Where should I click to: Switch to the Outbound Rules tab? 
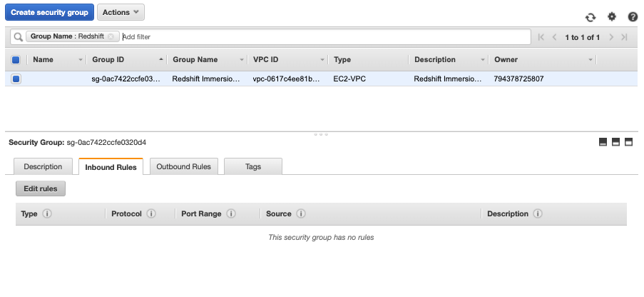pos(183,166)
